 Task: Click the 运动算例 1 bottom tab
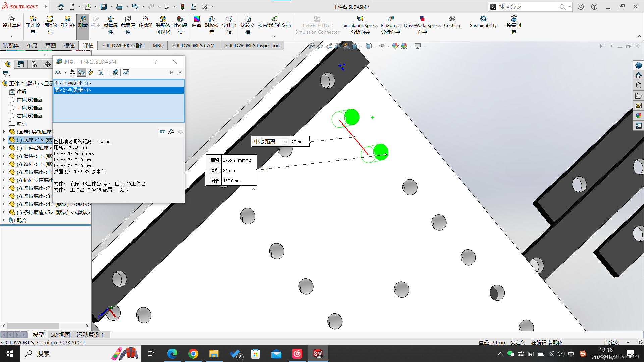pos(90,335)
